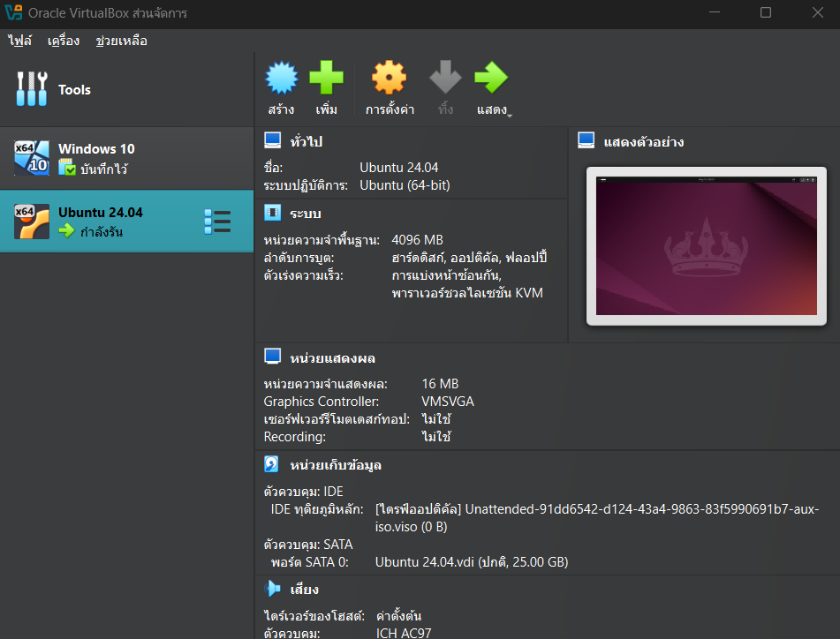Click the ตัวควบคุม: IDE controller label
Viewport: 840px width, 639px height.
tap(303, 492)
